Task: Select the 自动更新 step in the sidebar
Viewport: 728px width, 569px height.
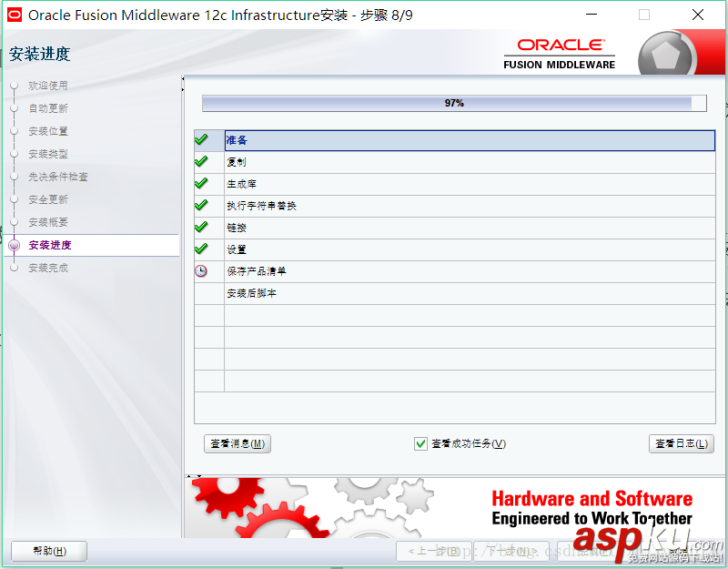Action: pos(48,108)
